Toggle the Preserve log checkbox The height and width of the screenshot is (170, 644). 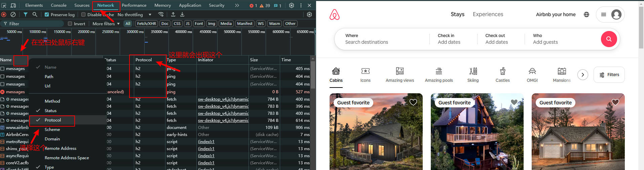47,14
